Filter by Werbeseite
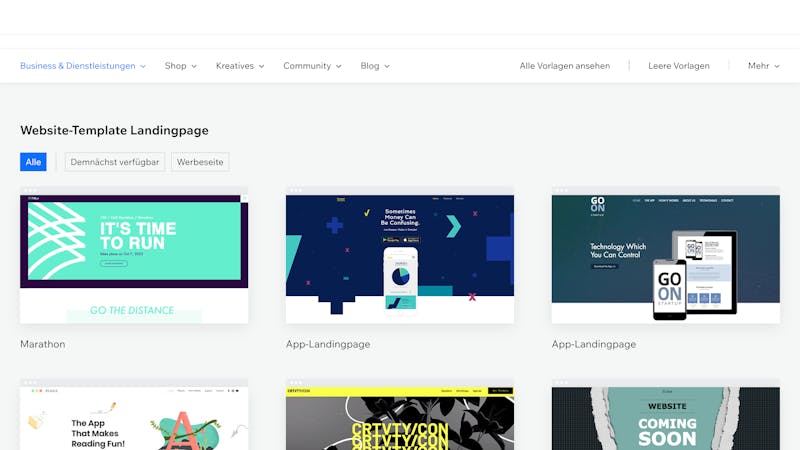 tap(200, 162)
